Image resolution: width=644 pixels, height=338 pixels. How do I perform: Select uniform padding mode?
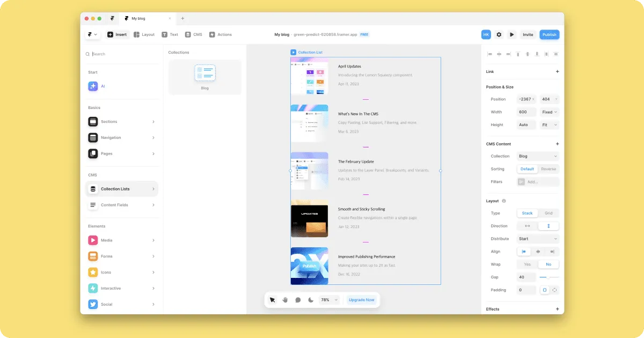(x=544, y=290)
